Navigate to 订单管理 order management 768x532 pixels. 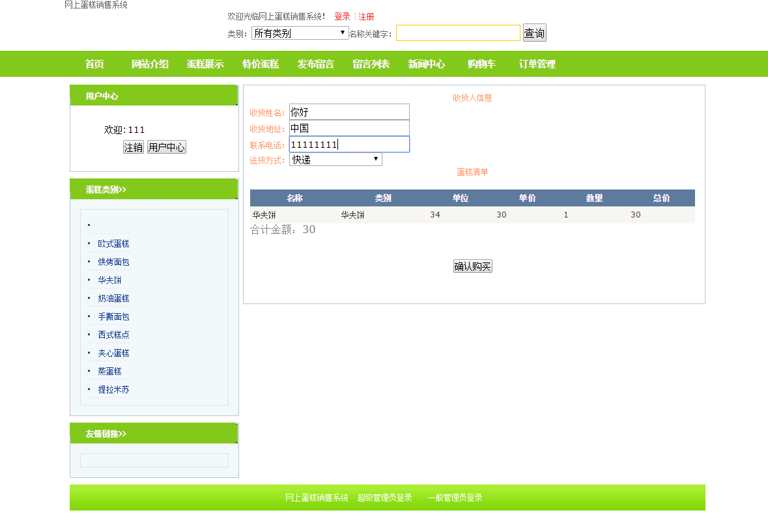[537, 64]
